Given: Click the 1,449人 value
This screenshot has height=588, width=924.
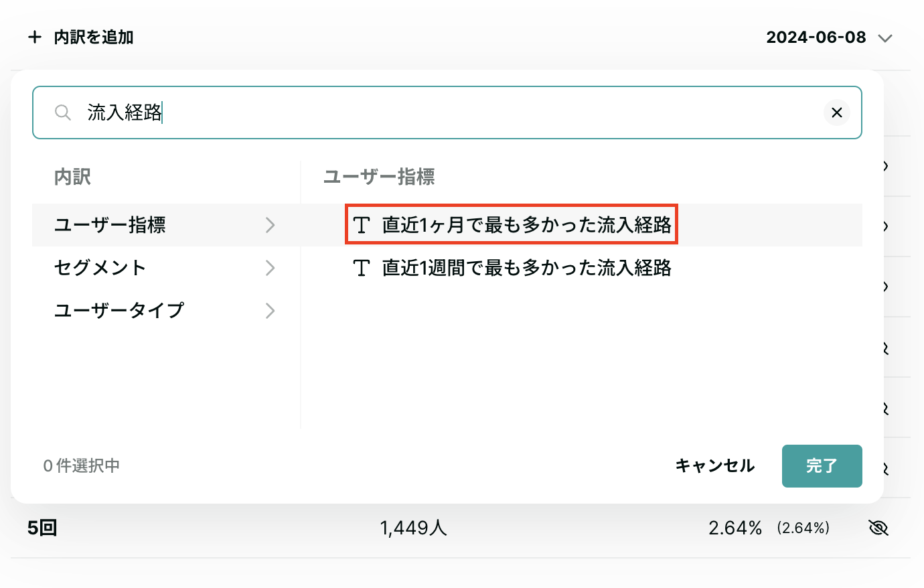Looking at the screenshot, I should [413, 528].
